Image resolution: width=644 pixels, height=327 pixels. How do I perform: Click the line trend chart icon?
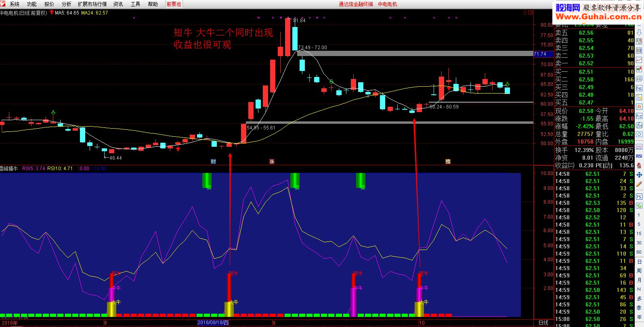[x=639, y=60]
